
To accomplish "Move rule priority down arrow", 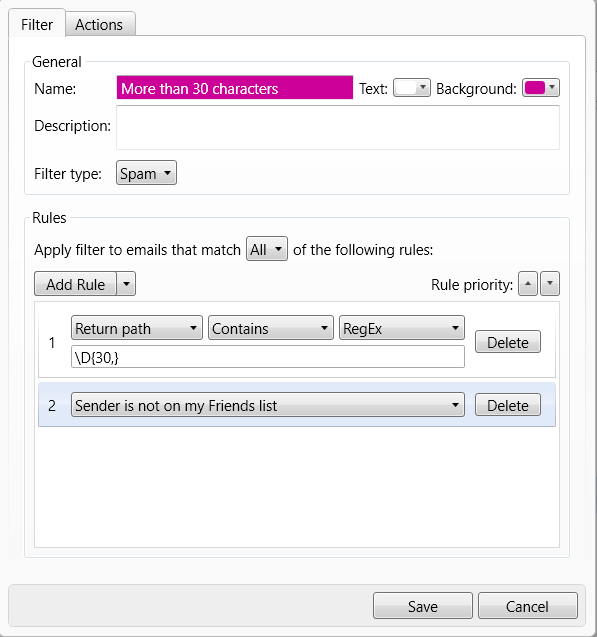I will (x=550, y=284).
